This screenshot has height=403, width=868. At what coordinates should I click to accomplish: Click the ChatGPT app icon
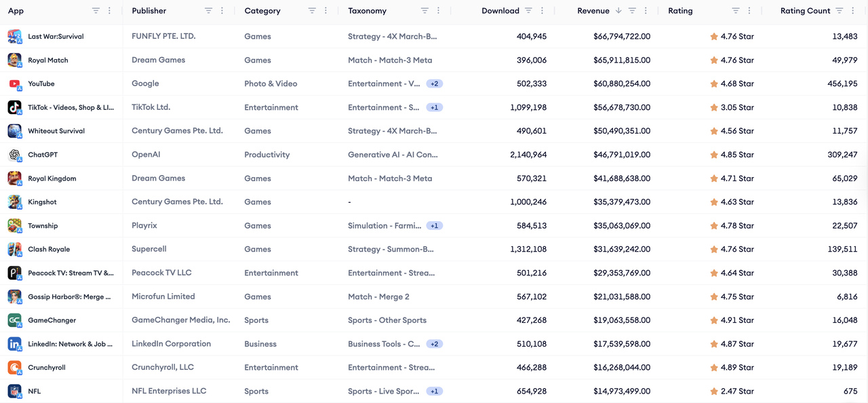14,155
